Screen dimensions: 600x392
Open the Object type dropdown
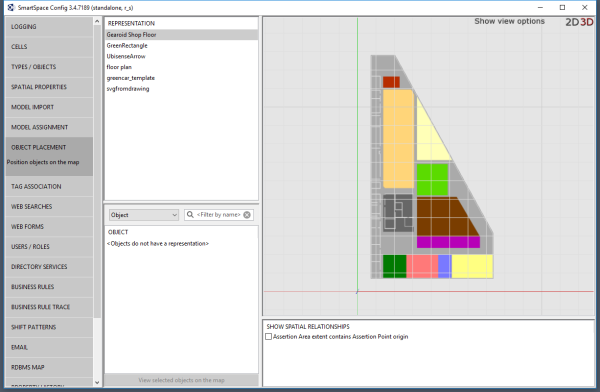[143, 215]
